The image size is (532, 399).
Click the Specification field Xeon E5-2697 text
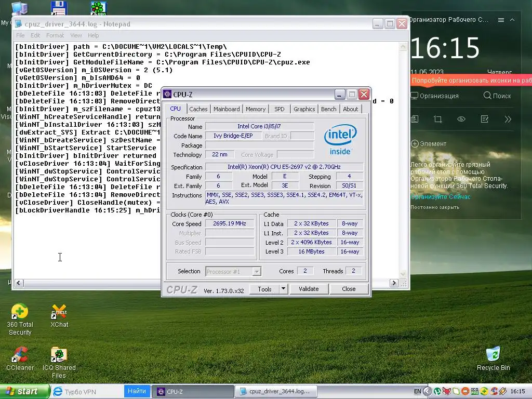(284, 167)
